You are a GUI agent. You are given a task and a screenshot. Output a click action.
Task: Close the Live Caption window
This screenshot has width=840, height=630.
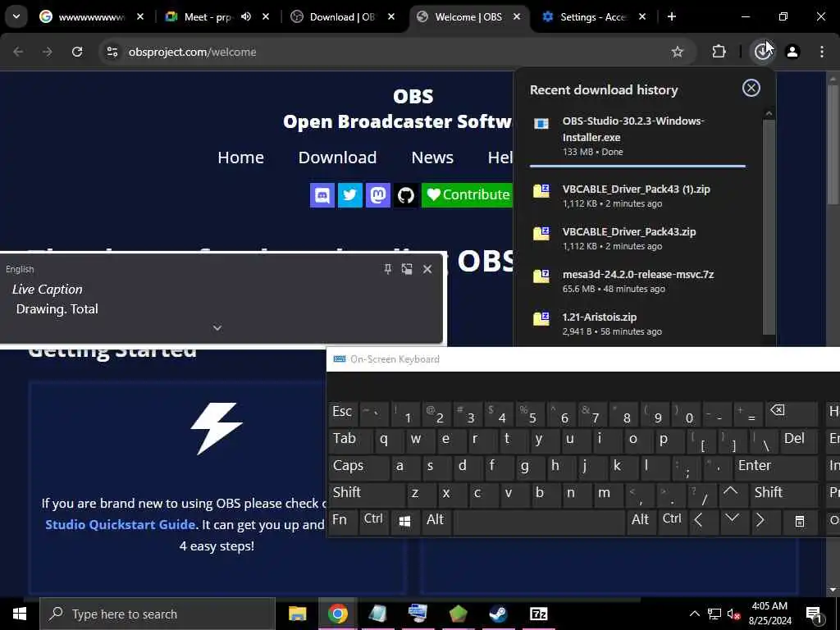pyautogui.click(x=427, y=269)
